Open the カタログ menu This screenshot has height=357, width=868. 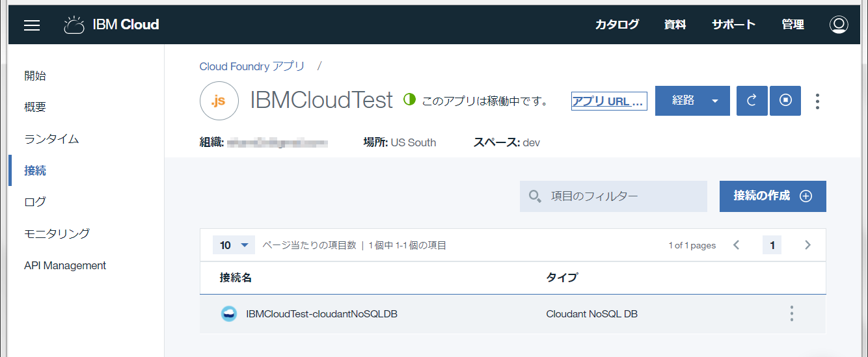(x=617, y=25)
